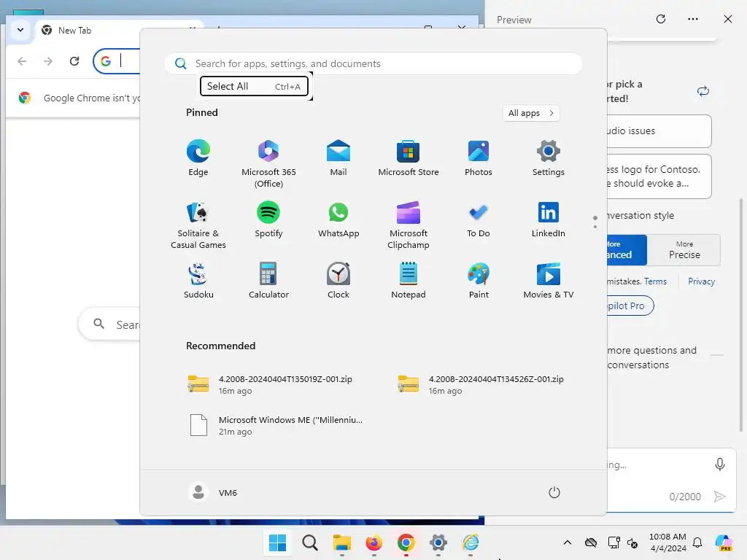Open Copilot pane more options menu

(x=693, y=19)
